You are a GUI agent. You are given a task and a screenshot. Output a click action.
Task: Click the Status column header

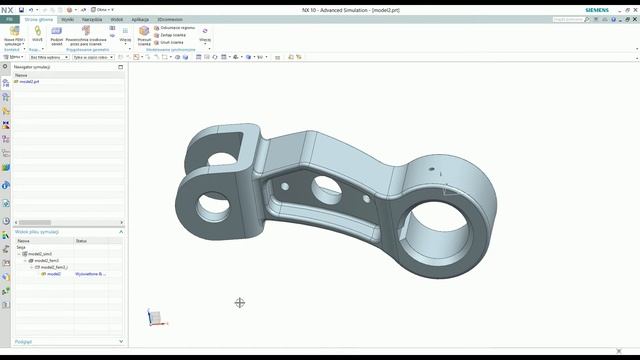click(x=91, y=241)
